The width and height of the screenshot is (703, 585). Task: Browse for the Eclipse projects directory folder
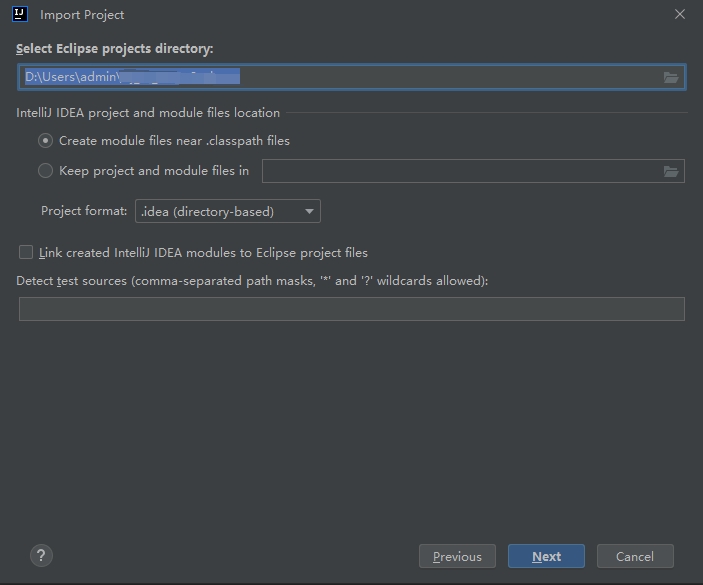click(671, 77)
